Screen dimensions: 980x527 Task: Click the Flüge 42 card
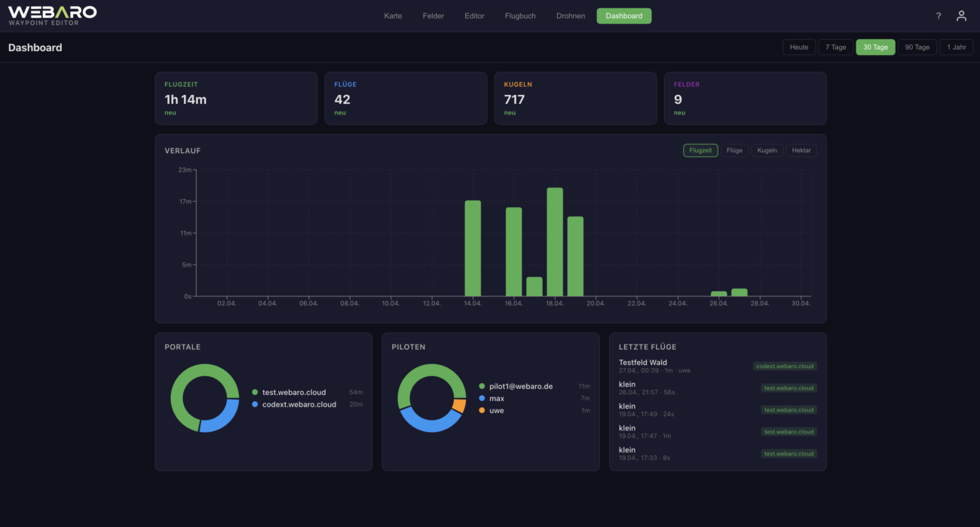click(x=406, y=98)
